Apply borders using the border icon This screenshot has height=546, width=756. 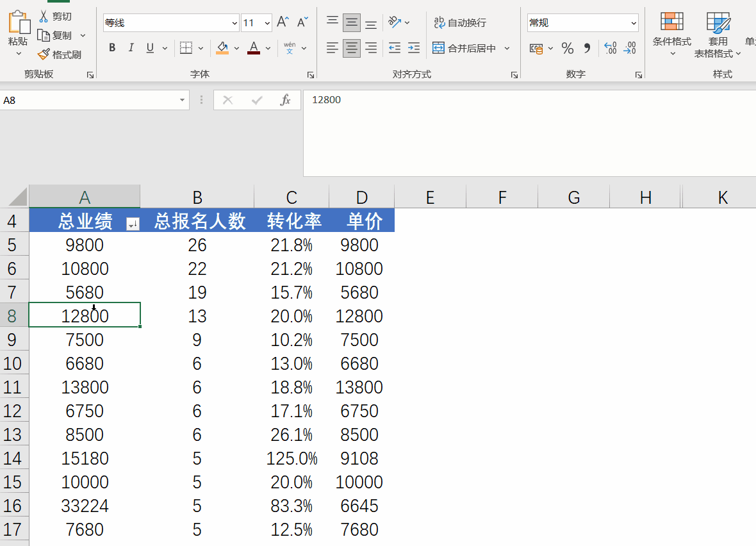pyautogui.click(x=186, y=48)
